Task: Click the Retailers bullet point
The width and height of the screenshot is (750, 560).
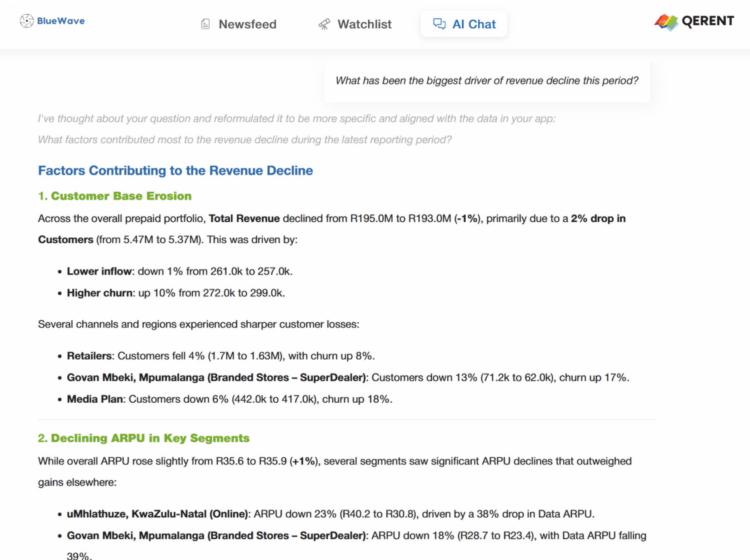Action: pos(220,356)
